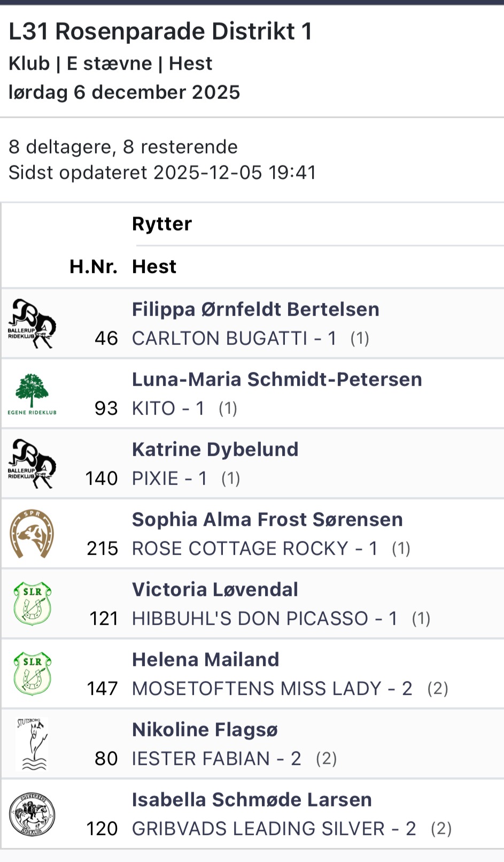Open rider Filippa Ørnfeldt Bertelsen
Viewport: 504px width, 862px height.
point(255,309)
